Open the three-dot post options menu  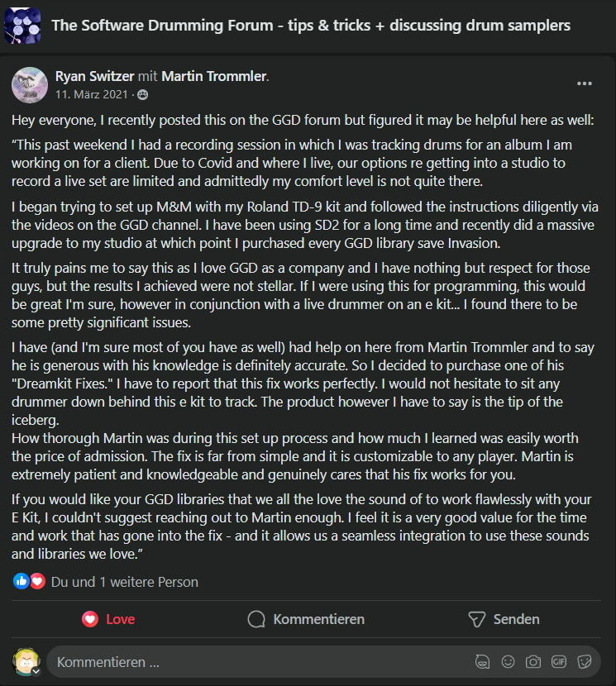(x=584, y=83)
